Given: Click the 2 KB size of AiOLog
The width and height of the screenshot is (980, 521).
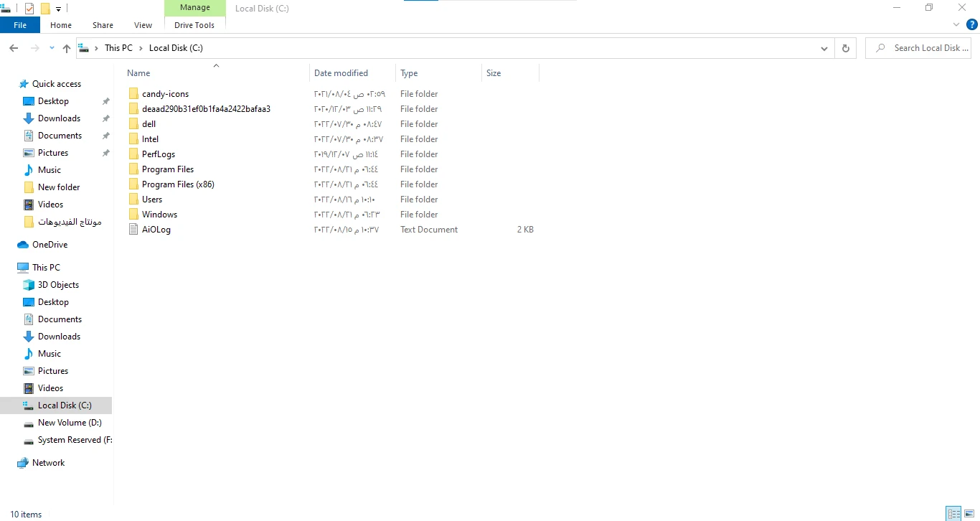Looking at the screenshot, I should (x=525, y=230).
